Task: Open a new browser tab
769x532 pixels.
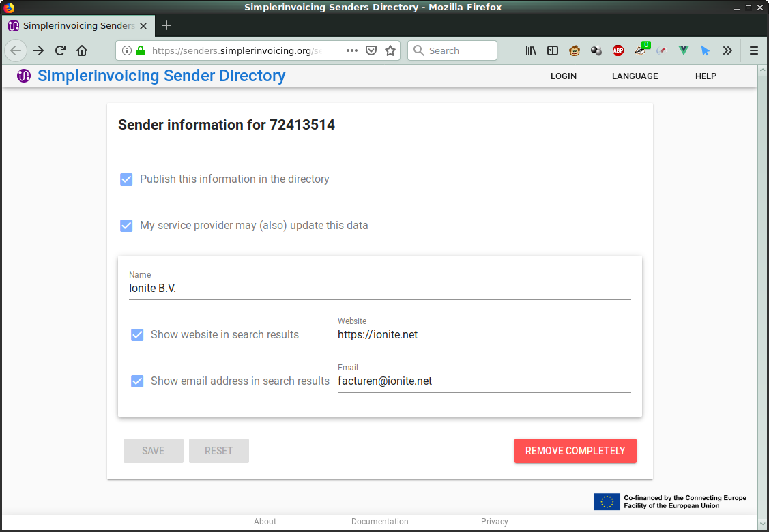Action: pos(166,25)
